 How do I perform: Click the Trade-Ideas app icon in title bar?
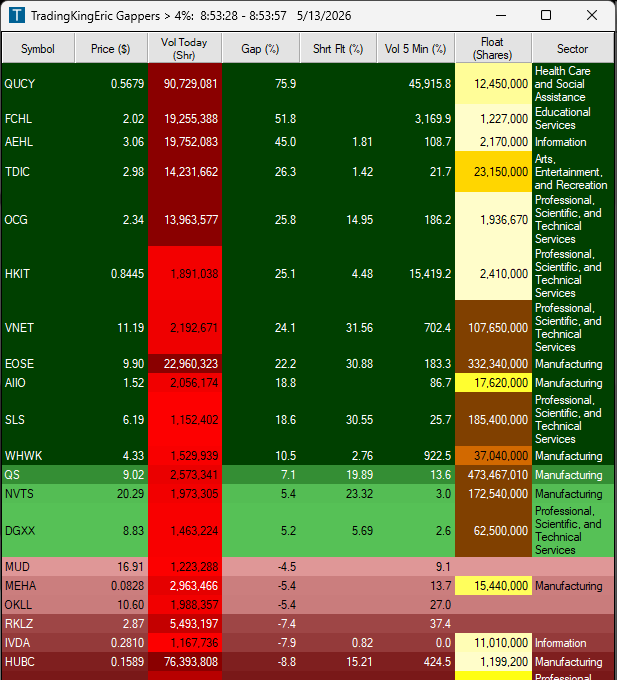[x=17, y=16]
